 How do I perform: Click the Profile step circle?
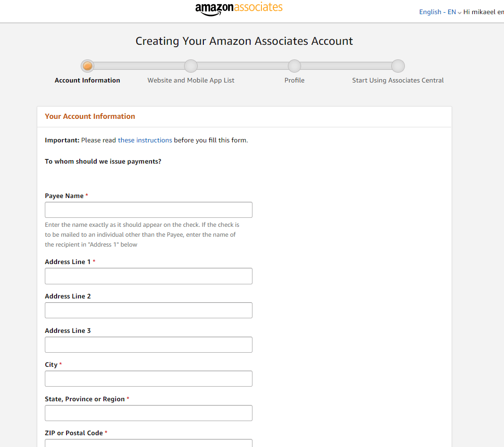pyautogui.click(x=294, y=66)
